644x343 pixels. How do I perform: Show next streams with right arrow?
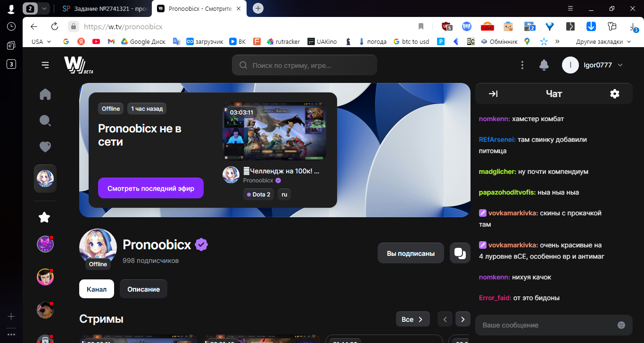coord(463,319)
